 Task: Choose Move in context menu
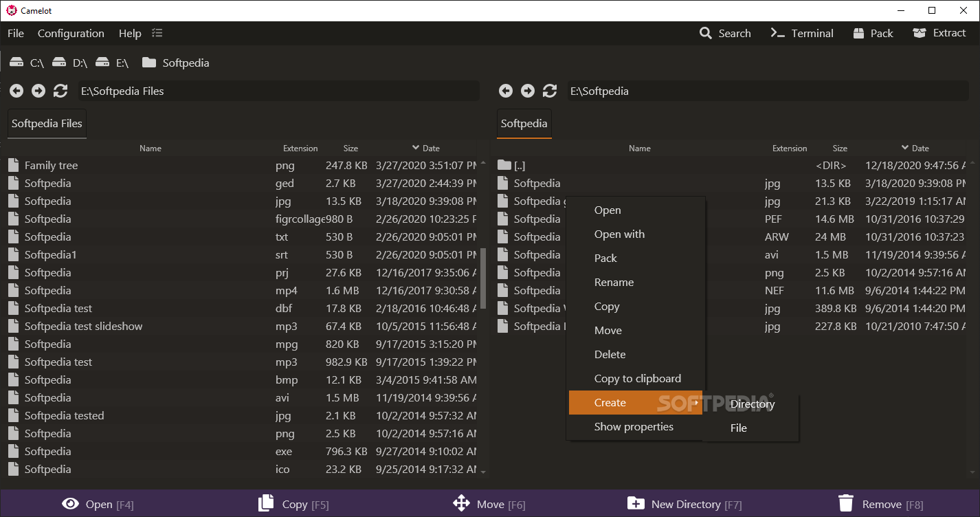click(636, 331)
